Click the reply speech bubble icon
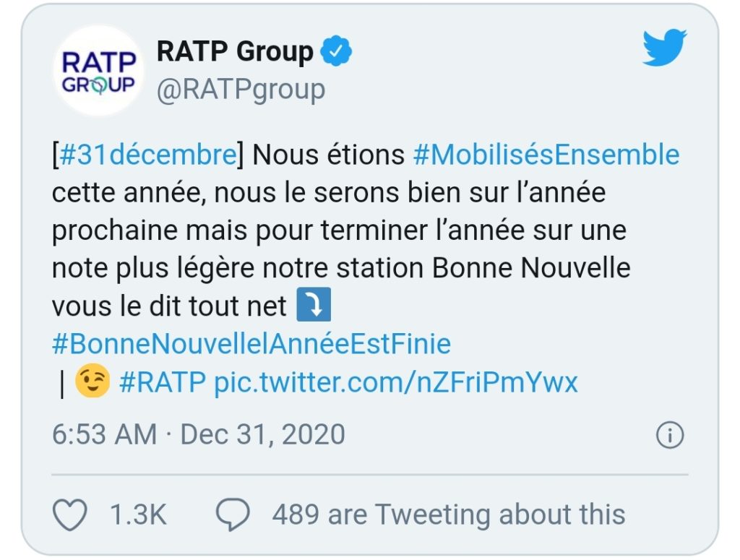 233,514
